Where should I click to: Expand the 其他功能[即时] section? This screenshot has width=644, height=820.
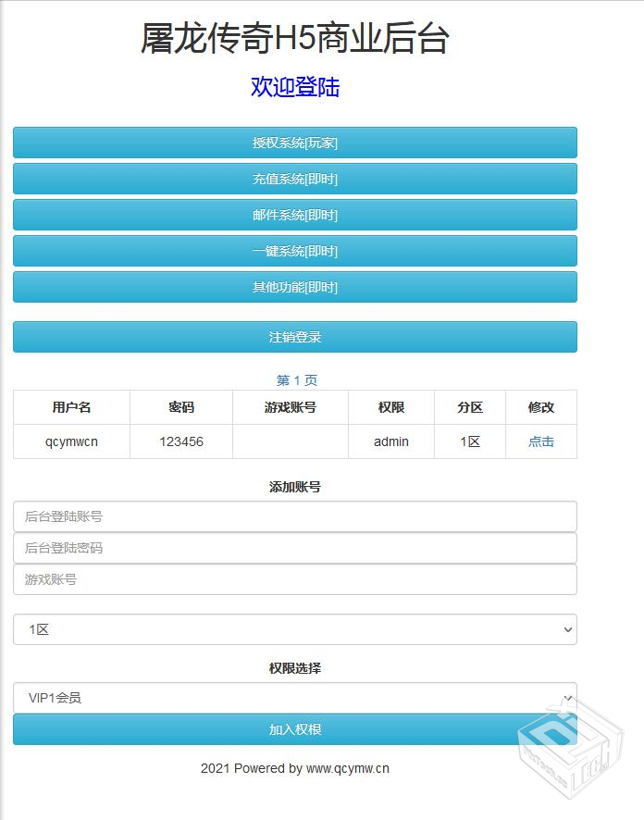[294, 287]
